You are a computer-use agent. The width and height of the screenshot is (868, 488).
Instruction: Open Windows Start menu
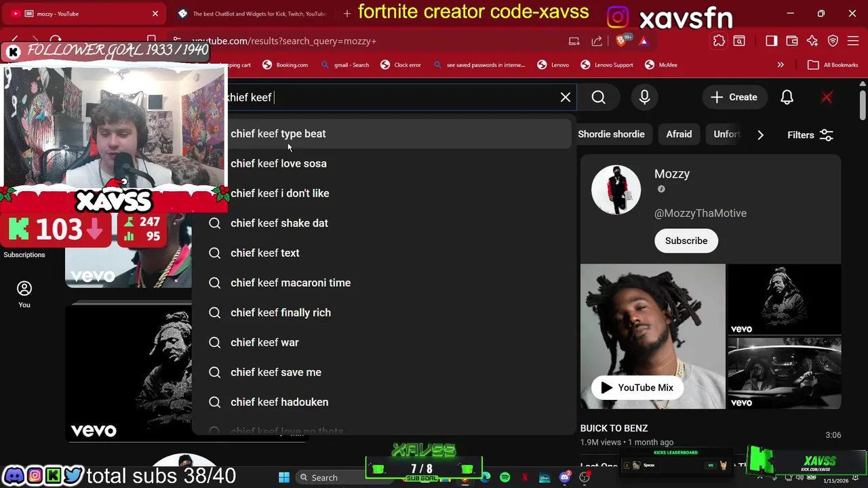[284, 477]
